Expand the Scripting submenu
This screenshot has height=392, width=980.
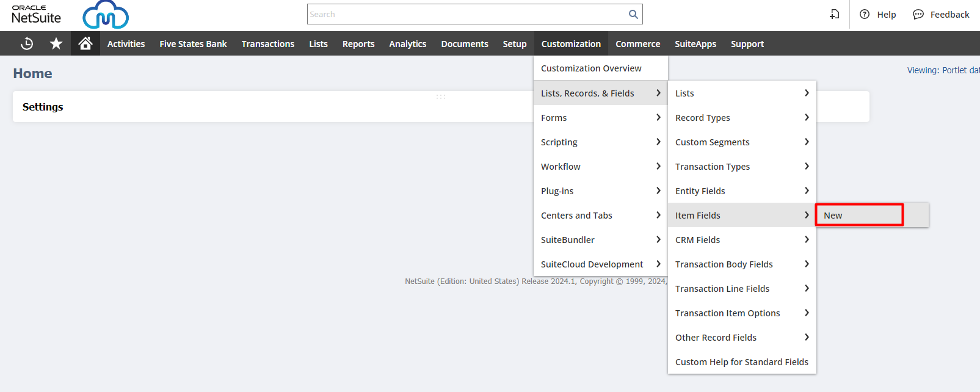coord(600,142)
